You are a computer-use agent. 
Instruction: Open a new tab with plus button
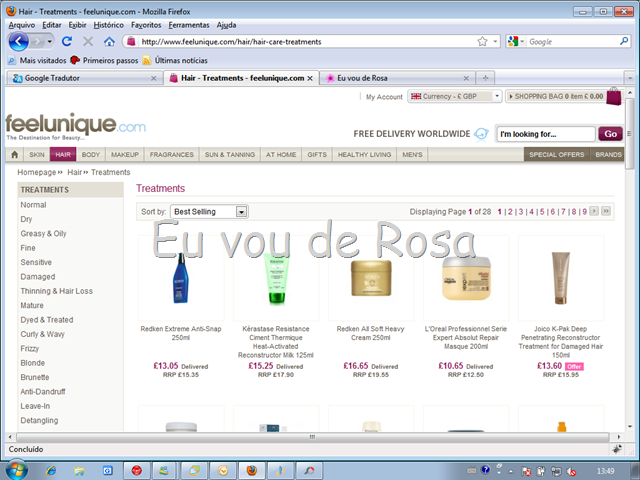(485, 78)
